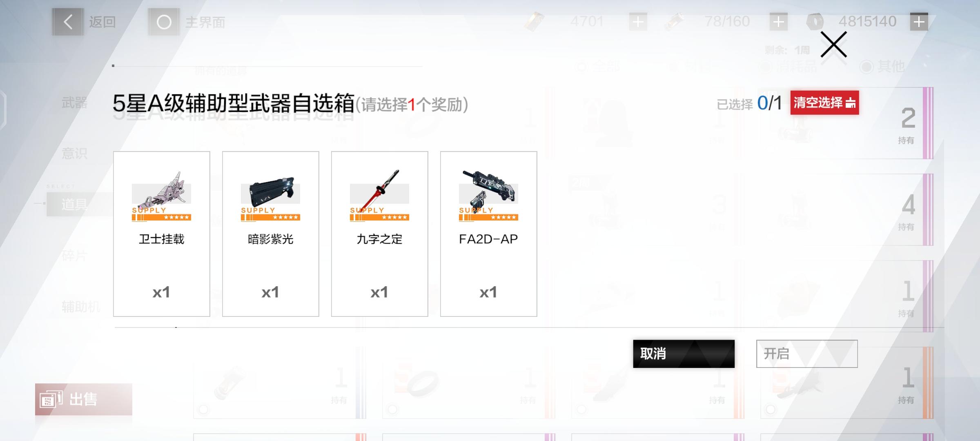
Task: Open the 辅助机 support unit tab
Action: 81,307
